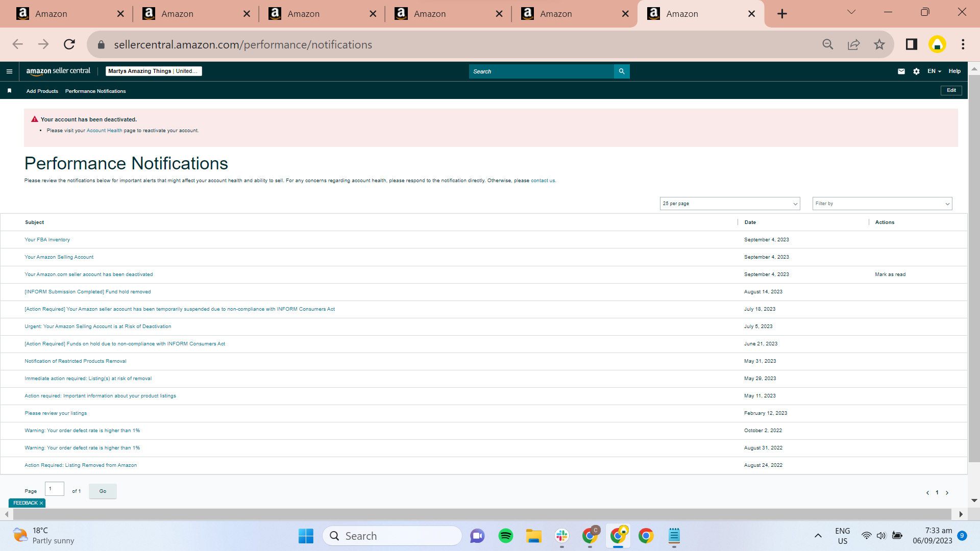
Task: Switch to the third Amazon browser tab
Action: pyautogui.click(x=322, y=14)
